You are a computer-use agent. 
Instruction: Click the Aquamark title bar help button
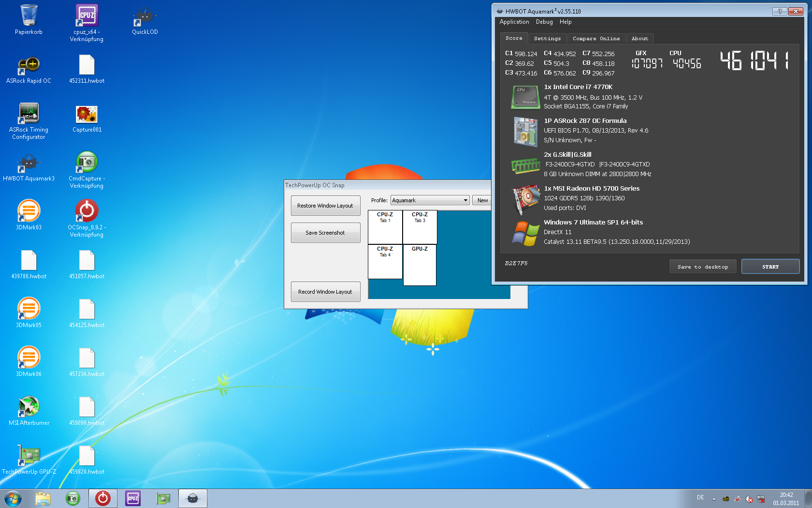click(x=779, y=11)
